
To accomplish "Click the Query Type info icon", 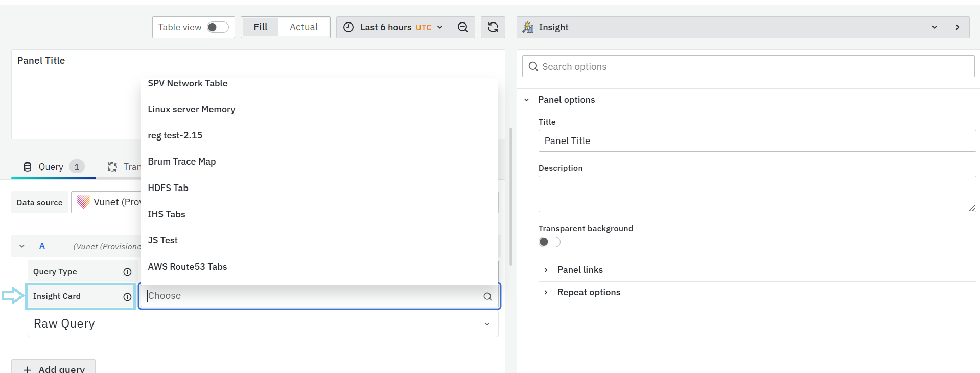I will pos(127,272).
